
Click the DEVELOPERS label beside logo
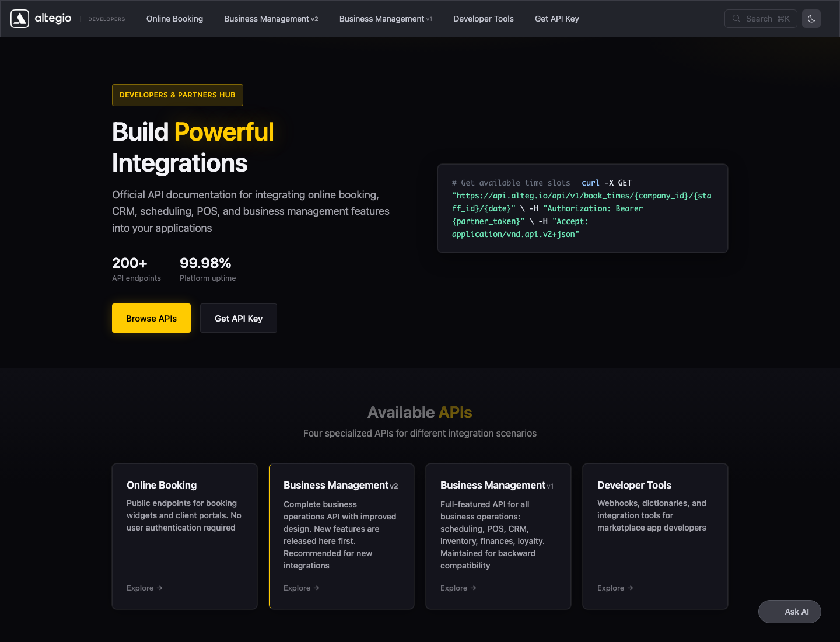(107, 19)
